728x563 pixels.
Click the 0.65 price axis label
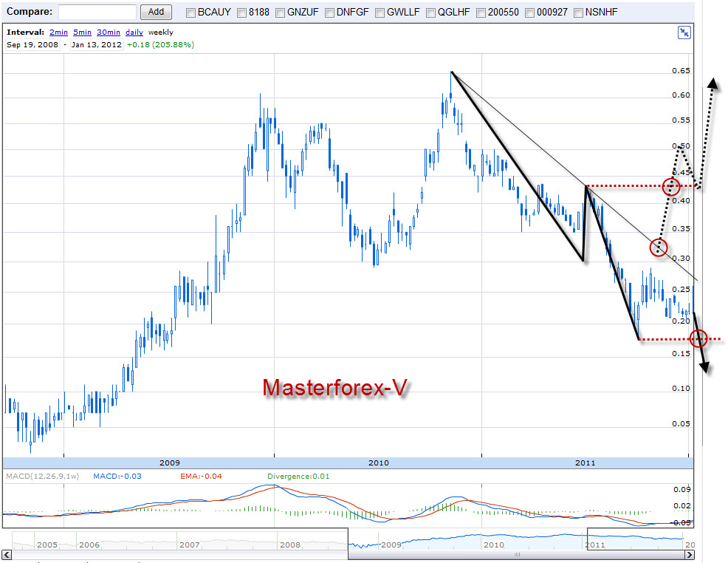click(x=681, y=71)
